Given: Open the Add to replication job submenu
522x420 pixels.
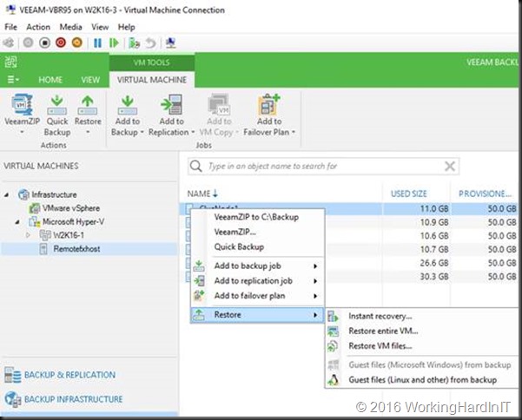Looking at the screenshot, I should (257, 280).
